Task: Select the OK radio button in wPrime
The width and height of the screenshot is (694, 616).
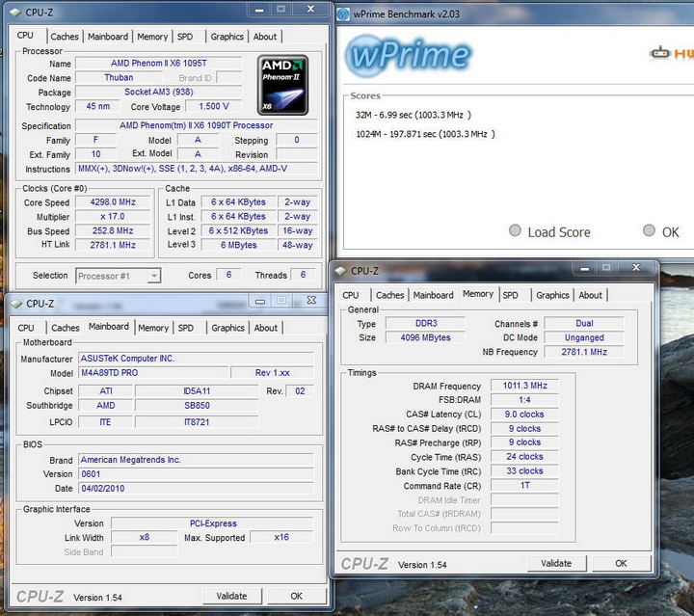Action: (649, 230)
